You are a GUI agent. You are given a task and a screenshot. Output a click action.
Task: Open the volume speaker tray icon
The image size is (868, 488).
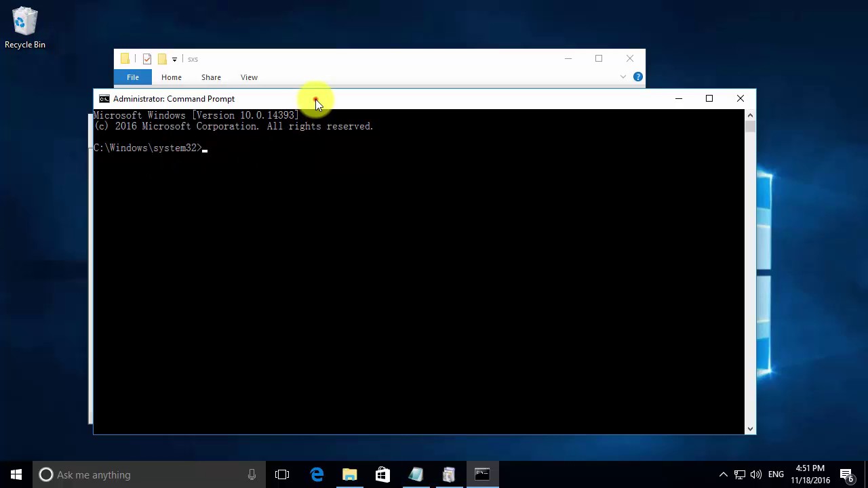pyautogui.click(x=756, y=474)
